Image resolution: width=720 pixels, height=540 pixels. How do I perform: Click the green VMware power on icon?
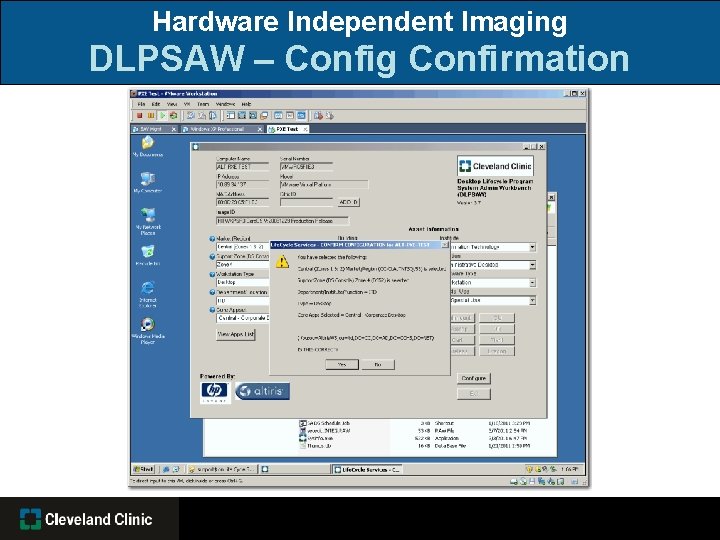(162, 116)
